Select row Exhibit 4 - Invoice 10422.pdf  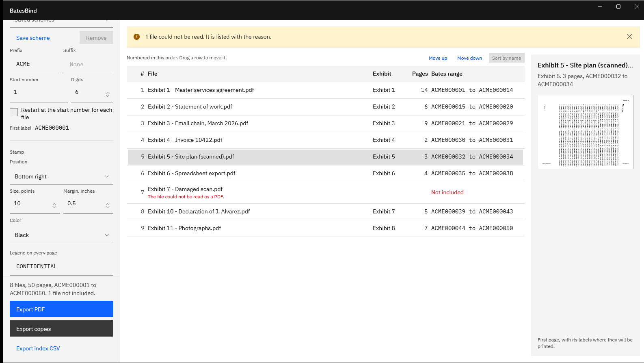(326, 140)
